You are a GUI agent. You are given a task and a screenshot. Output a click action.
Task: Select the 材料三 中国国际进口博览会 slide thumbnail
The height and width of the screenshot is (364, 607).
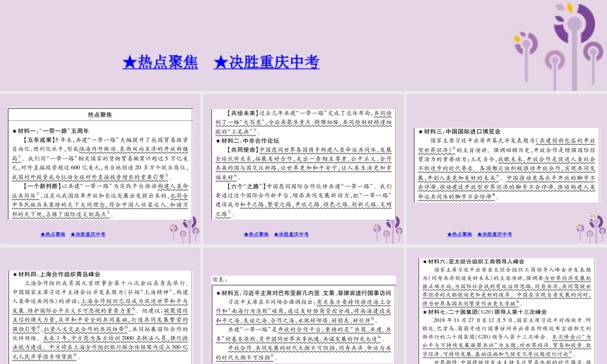(507, 169)
